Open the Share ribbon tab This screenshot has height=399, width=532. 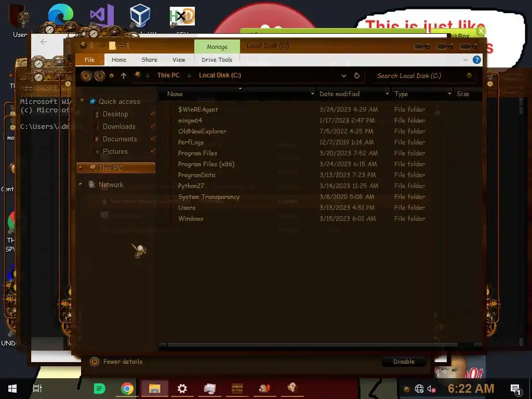(149, 60)
